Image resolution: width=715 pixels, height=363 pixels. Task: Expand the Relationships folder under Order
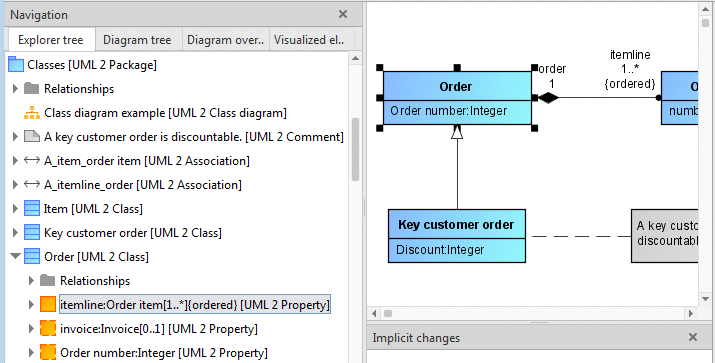31,280
